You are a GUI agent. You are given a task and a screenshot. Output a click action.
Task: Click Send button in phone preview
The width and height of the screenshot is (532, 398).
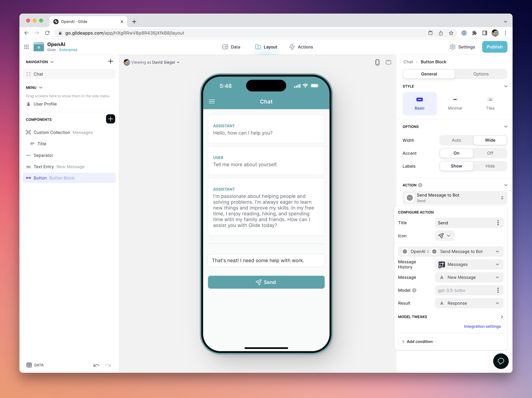[x=266, y=282]
